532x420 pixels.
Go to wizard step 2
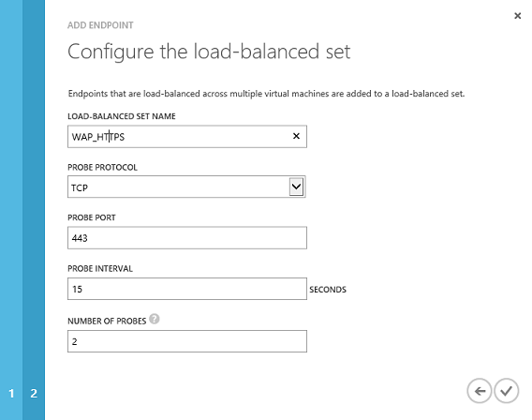pos(34,393)
